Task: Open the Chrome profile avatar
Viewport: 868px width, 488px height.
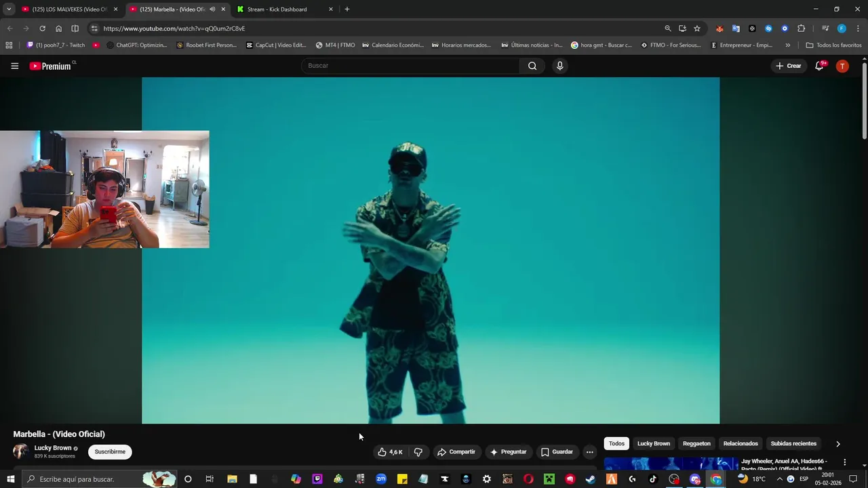Action: pyautogui.click(x=842, y=28)
